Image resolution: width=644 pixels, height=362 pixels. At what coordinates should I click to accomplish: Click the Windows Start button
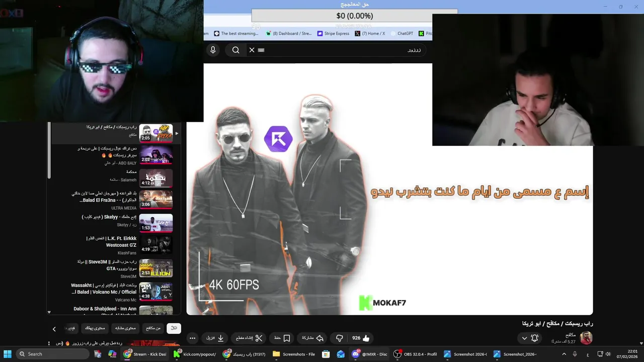coord(8,354)
